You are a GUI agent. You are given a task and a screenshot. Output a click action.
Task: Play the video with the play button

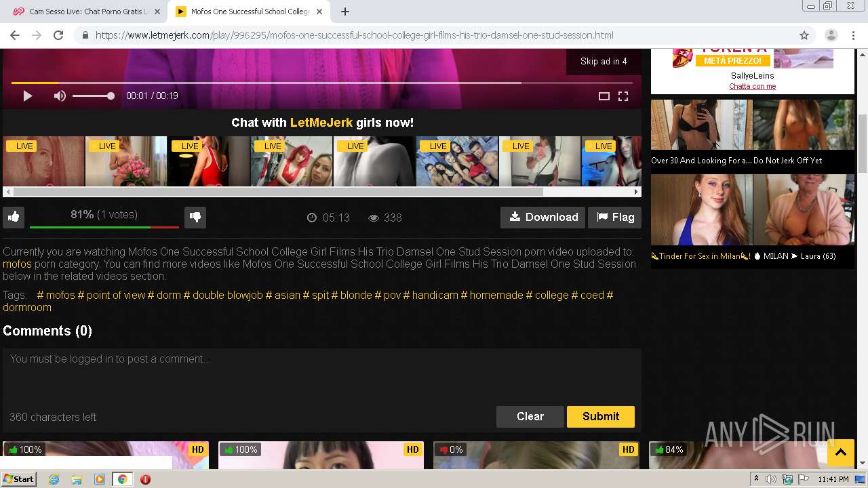(x=28, y=96)
